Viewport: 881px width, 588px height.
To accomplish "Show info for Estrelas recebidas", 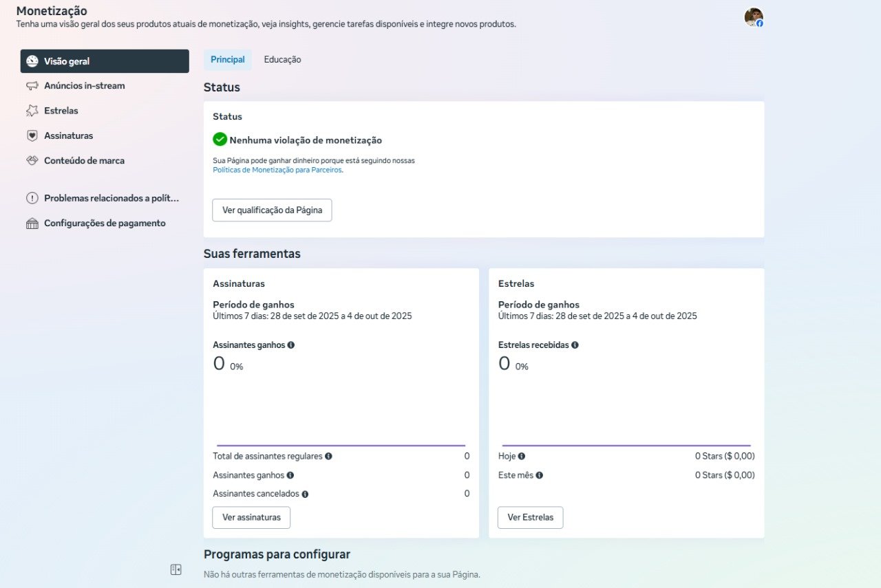I will click(x=575, y=345).
